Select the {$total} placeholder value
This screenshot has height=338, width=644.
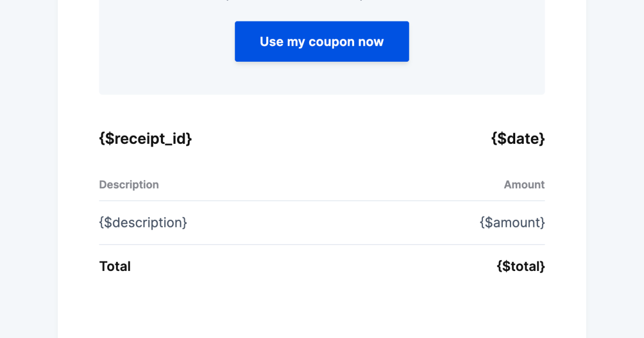(x=521, y=266)
